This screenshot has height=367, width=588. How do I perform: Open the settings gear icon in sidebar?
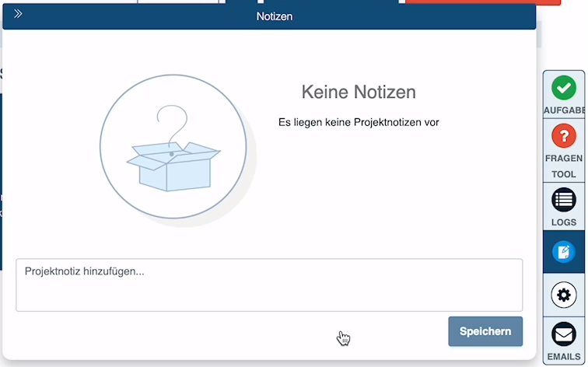(x=564, y=295)
